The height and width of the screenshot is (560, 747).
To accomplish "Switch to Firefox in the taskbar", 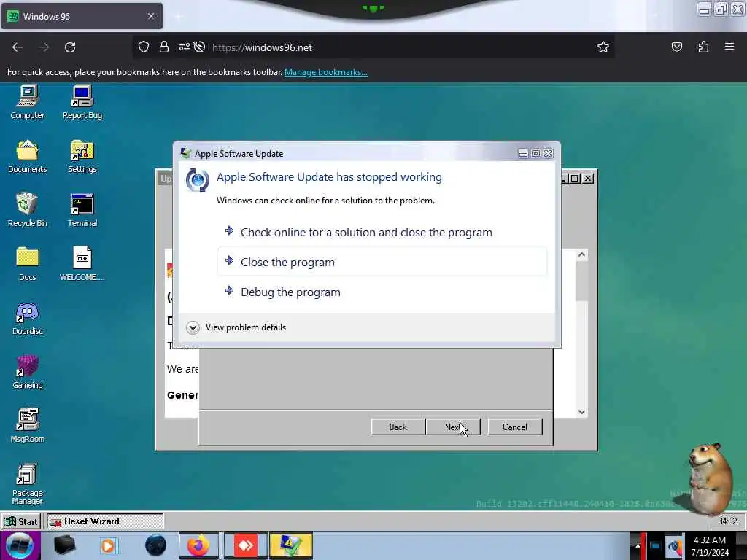I will [x=198, y=545].
